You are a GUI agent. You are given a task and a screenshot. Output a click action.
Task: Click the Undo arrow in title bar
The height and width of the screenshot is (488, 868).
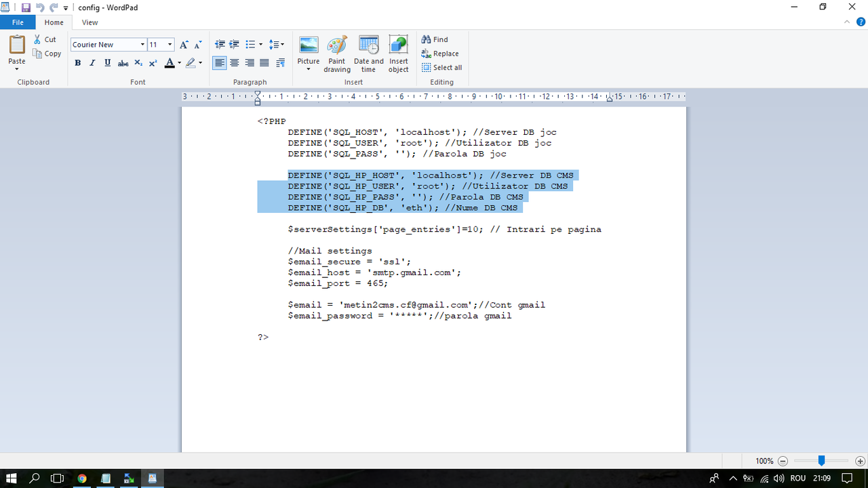tap(40, 7)
